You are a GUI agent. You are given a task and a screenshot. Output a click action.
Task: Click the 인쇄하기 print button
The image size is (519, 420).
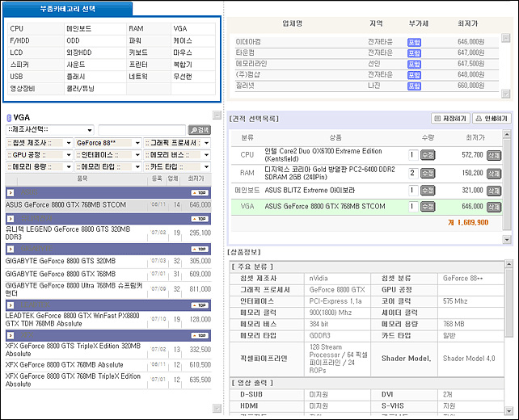pos(492,119)
